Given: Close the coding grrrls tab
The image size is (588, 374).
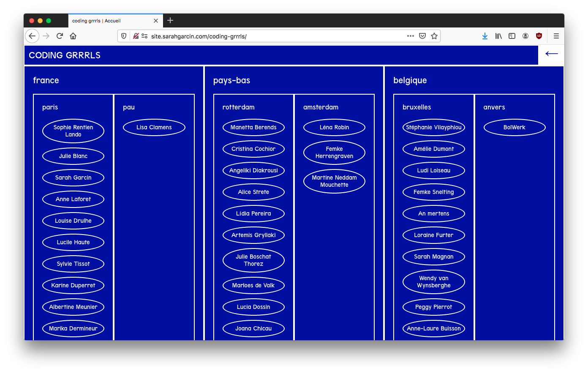Looking at the screenshot, I should (156, 21).
